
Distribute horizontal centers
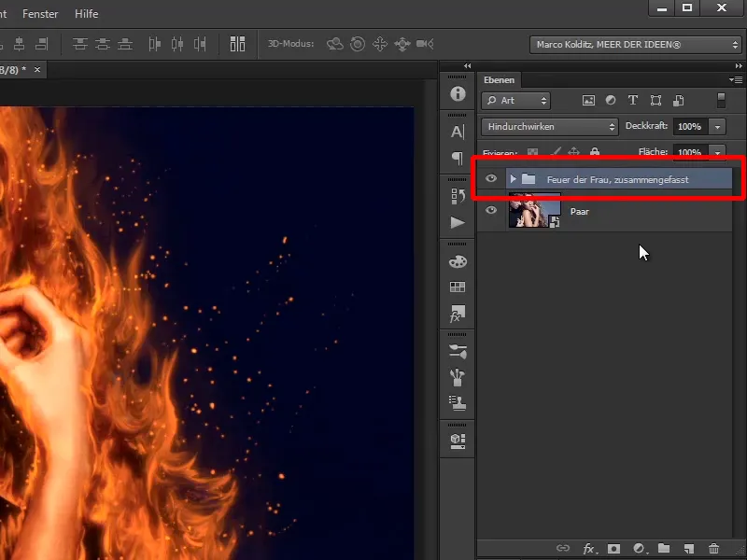coord(177,44)
